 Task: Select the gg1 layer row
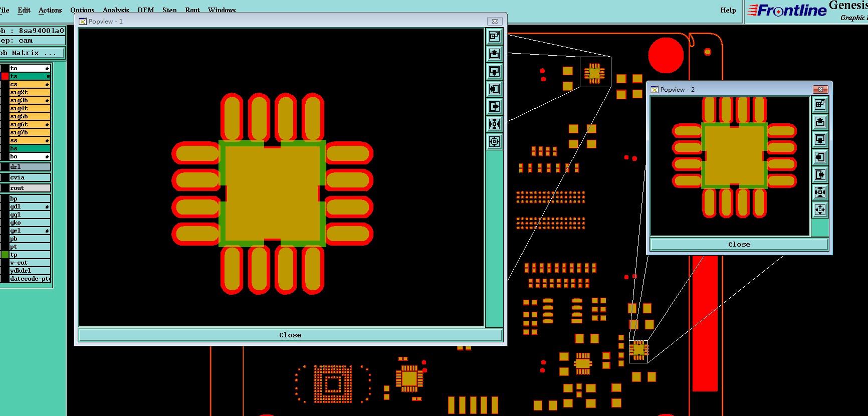30,215
